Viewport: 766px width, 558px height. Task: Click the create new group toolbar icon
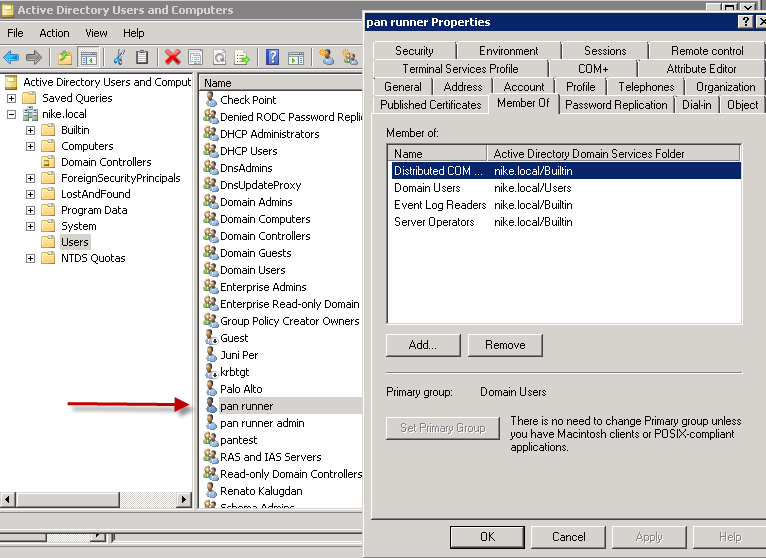[x=350, y=57]
